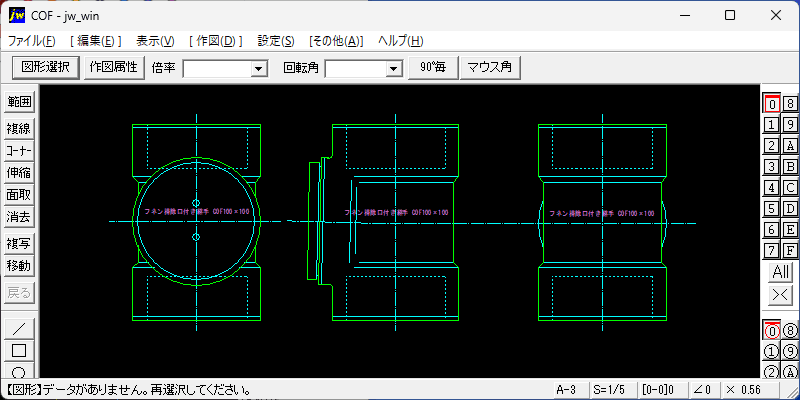The image size is (800, 400).
Task: Click the ∠0 angle status cell
Action: 704,390
